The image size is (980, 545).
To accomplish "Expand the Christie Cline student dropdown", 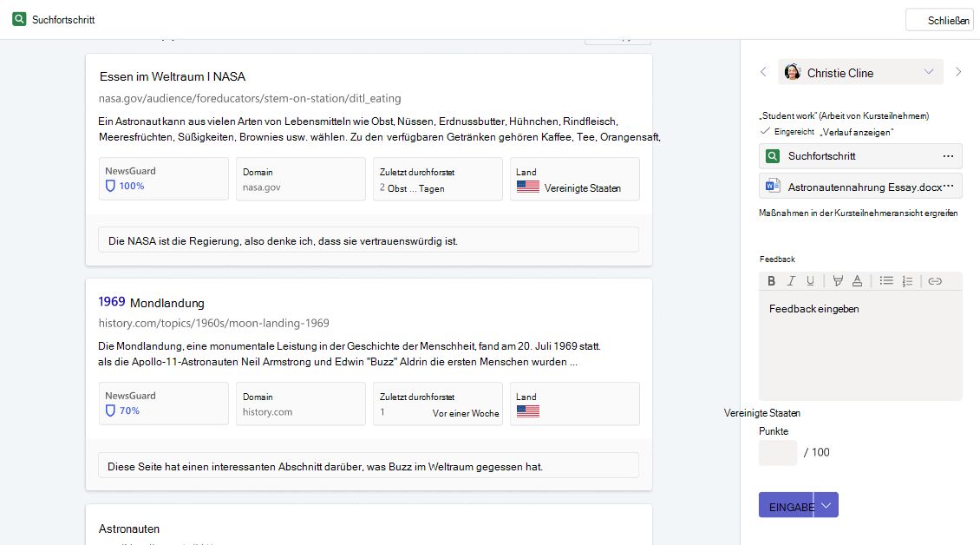I will (x=929, y=72).
